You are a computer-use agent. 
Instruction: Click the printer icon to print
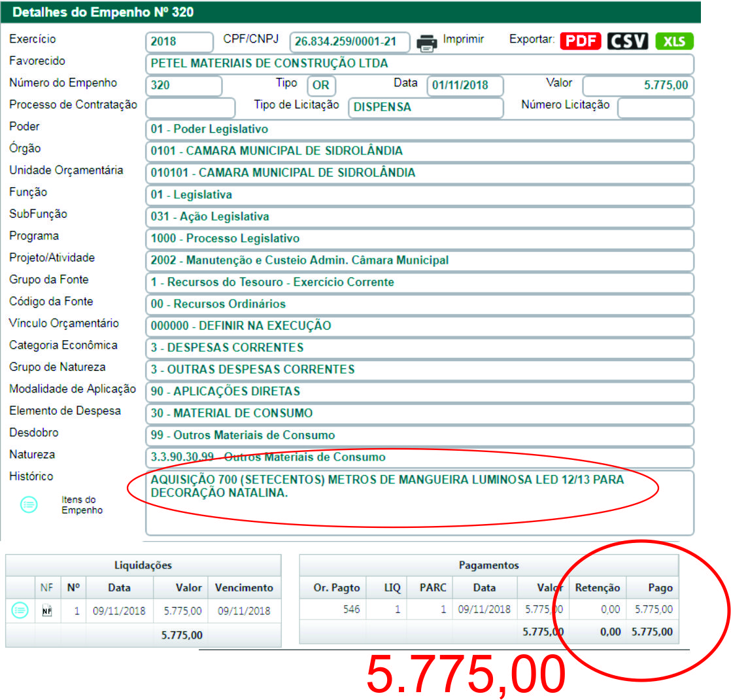click(x=427, y=43)
